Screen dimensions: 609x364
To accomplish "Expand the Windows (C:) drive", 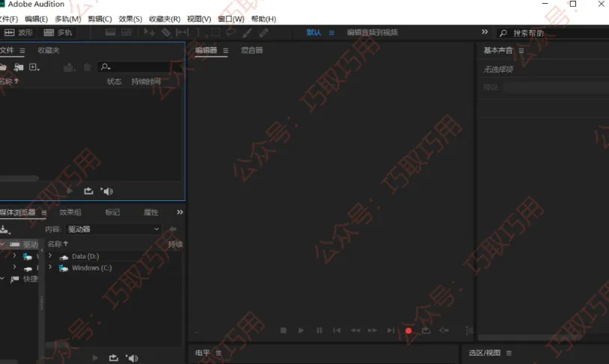I will 50,268.
